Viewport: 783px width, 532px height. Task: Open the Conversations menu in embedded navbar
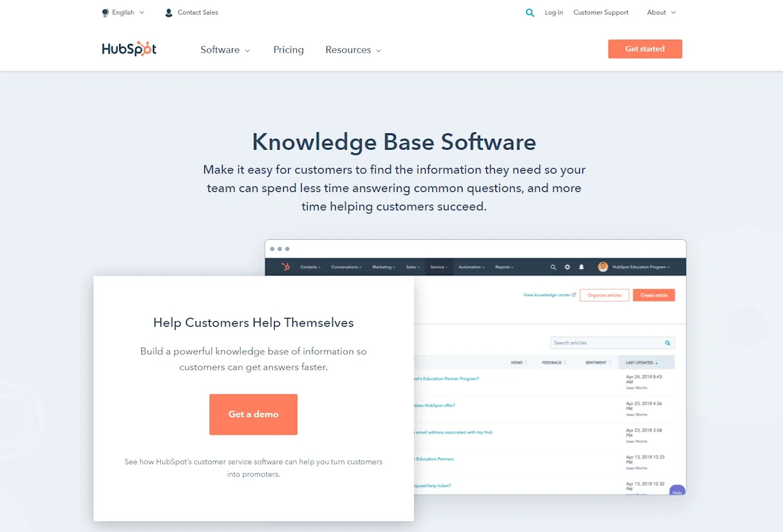pos(346,267)
